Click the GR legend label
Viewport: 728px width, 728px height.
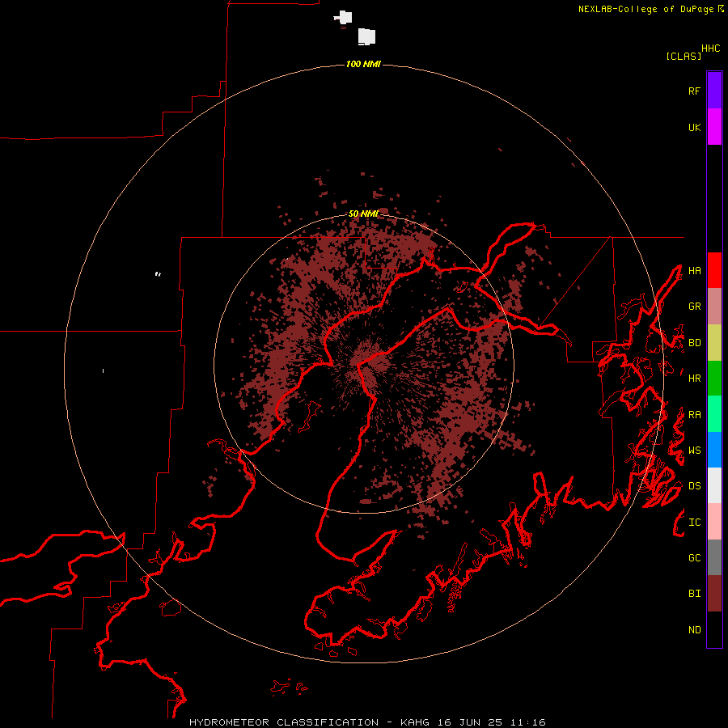click(694, 307)
